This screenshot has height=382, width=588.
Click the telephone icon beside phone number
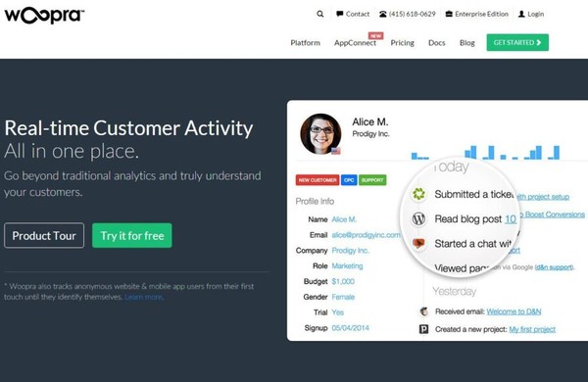point(383,14)
